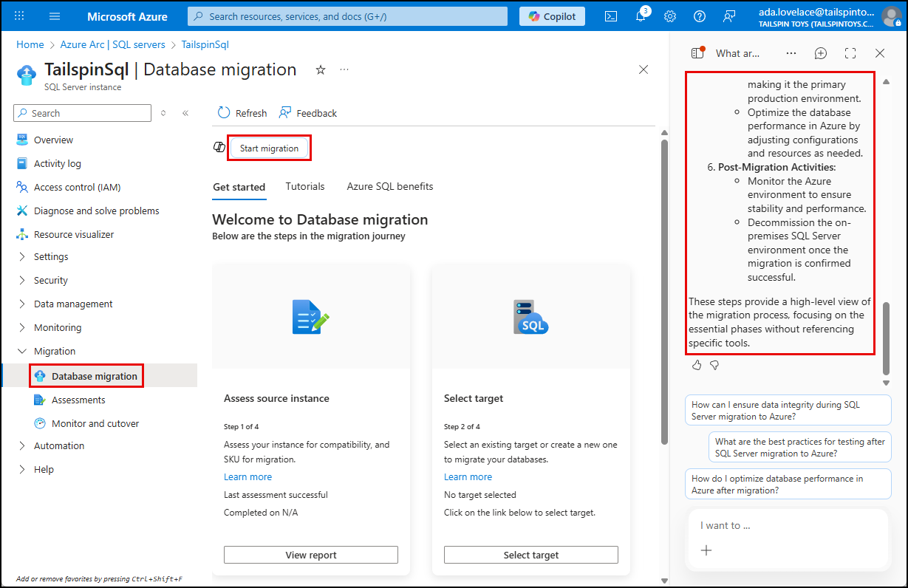908x588 pixels.
Task: Open the Azure portal hamburger menu
Action: tap(54, 16)
